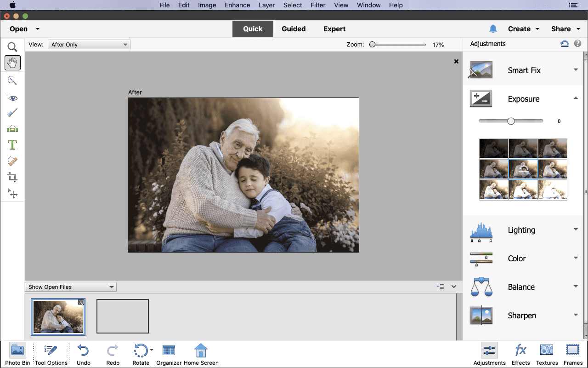This screenshot has width=588, height=368.
Task: Select the Red Eye Removal tool
Action: point(12,97)
